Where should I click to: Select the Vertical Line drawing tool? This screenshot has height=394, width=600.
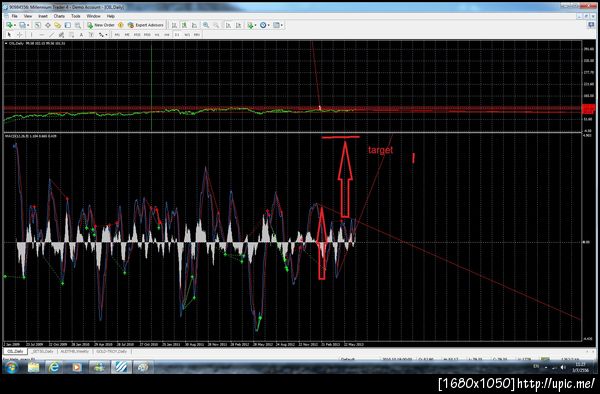click(31, 35)
